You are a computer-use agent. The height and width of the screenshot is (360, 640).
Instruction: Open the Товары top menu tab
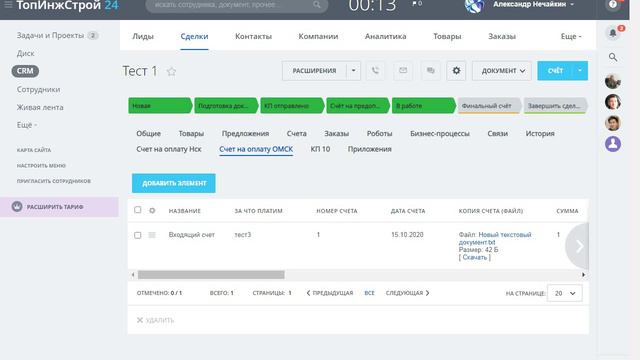(x=447, y=36)
